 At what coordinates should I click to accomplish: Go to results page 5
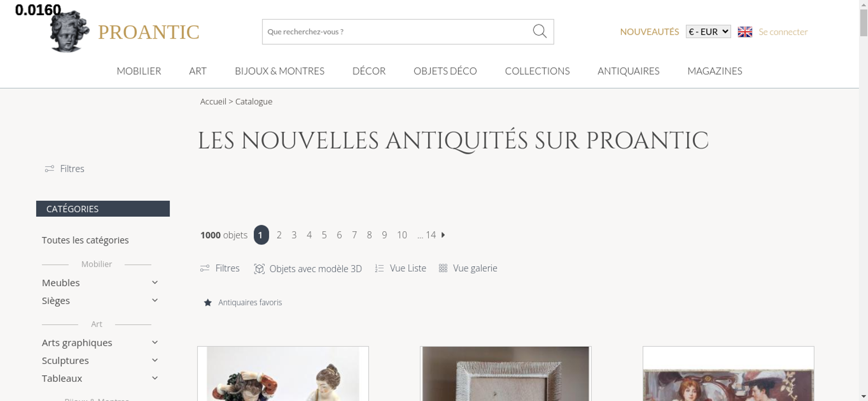coord(324,235)
